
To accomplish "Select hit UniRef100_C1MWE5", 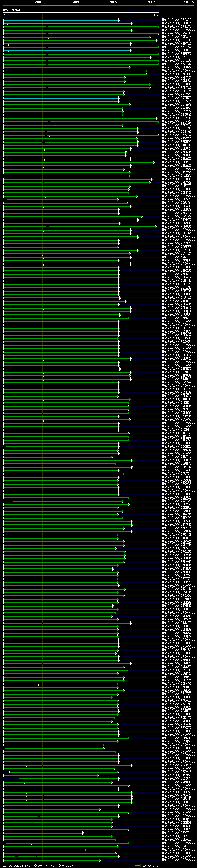I will [177, 23].
